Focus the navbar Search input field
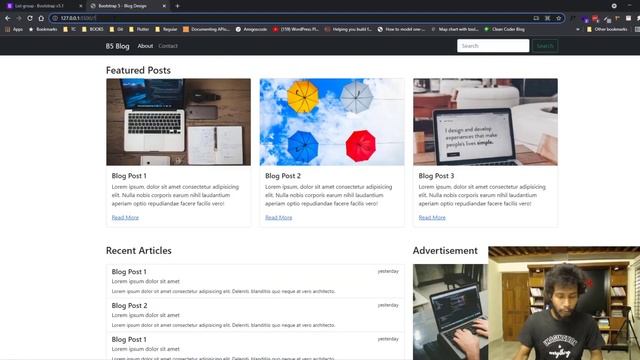The height and width of the screenshot is (360, 640). coord(493,46)
